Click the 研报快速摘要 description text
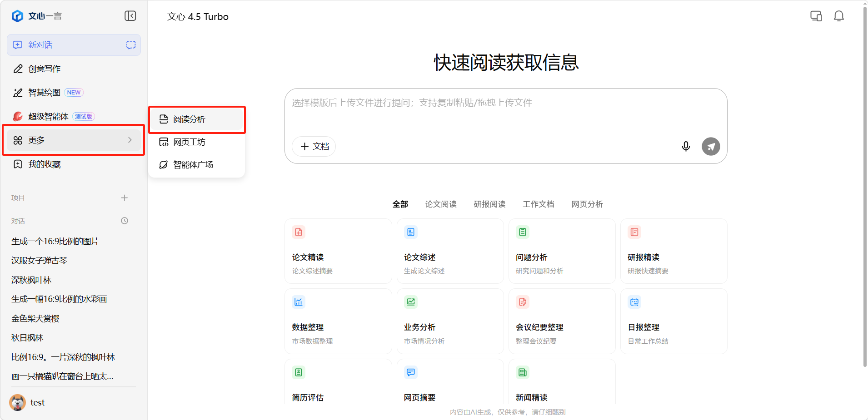The width and height of the screenshot is (868, 420). (648, 271)
